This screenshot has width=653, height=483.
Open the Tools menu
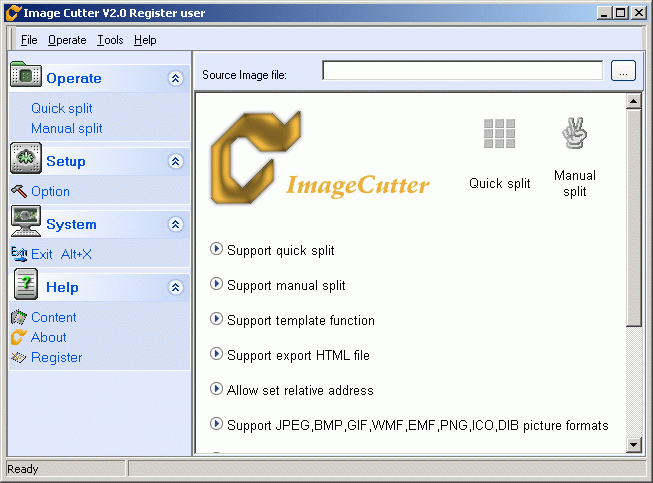(110, 40)
